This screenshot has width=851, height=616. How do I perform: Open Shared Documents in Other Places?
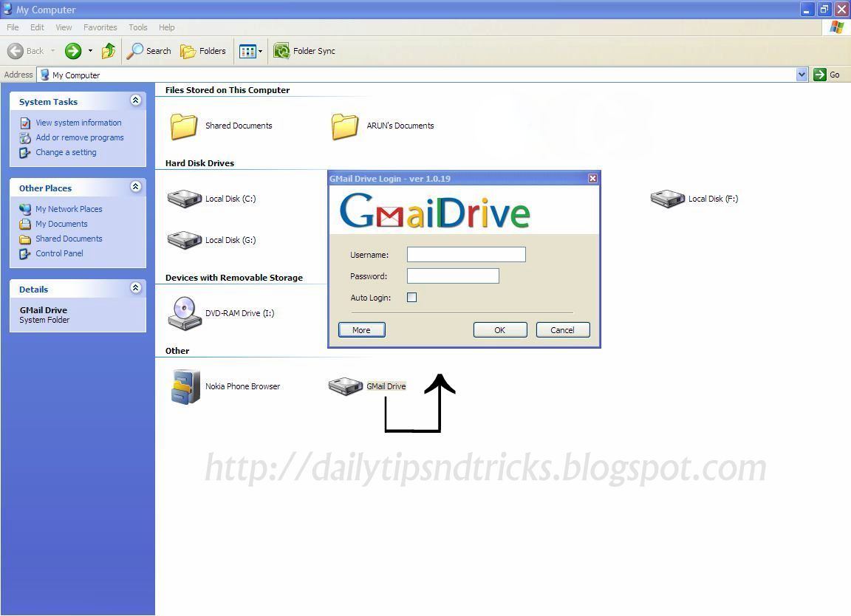(x=69, y=239)
